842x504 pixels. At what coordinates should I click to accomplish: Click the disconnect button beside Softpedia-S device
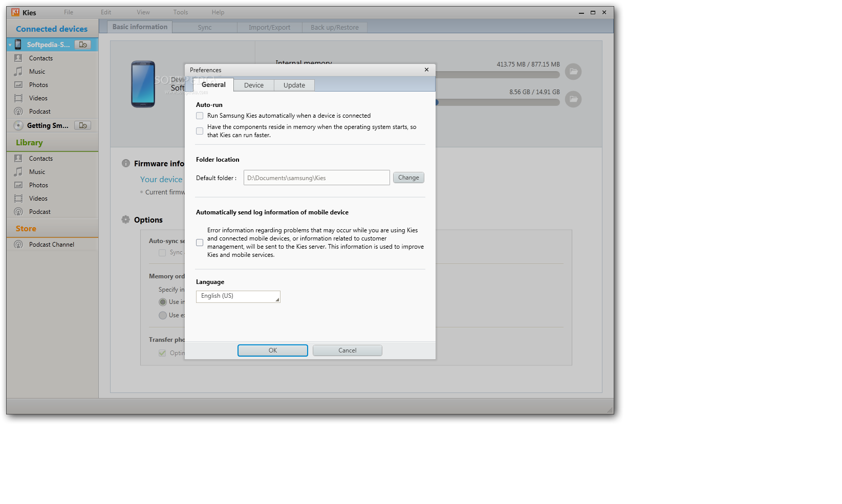[x=82, y=45]
